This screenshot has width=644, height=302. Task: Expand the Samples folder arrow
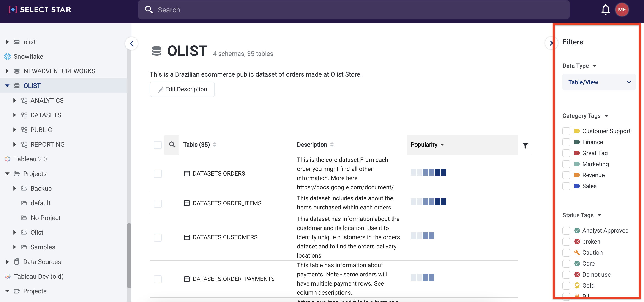coord(14,247)
